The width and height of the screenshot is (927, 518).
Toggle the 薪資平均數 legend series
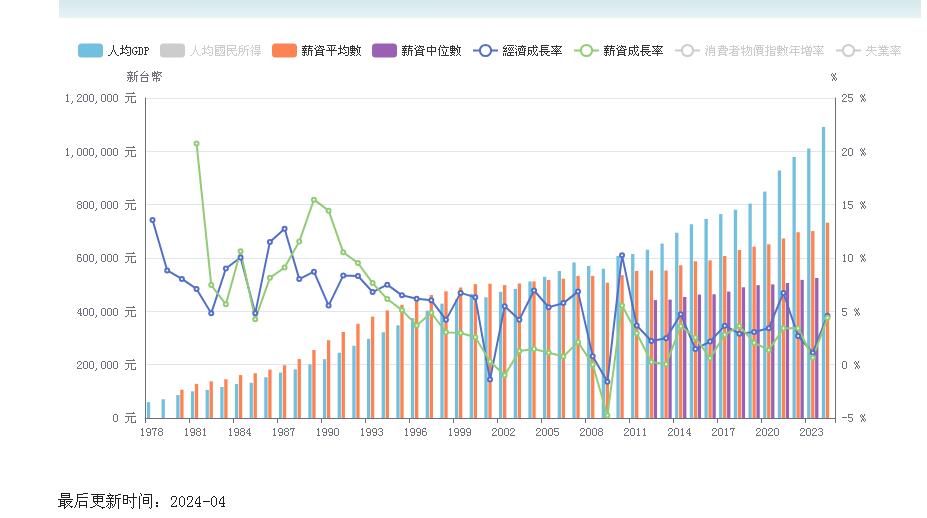[316, 51]
